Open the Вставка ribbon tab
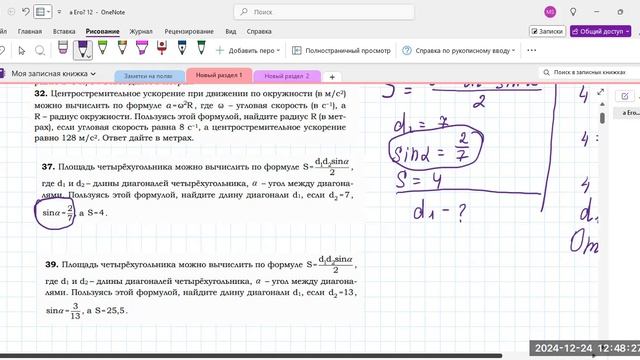 pyautogui.click(x=64, y=31)
